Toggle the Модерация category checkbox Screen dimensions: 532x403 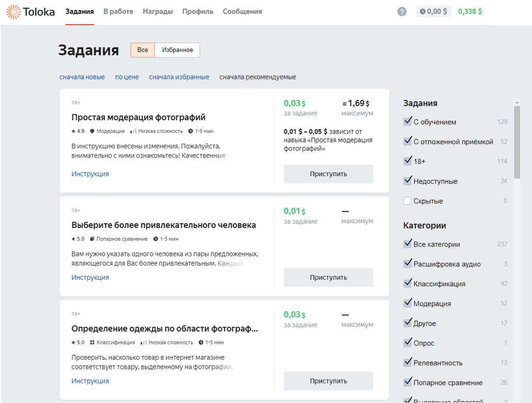tap(407, 303)
